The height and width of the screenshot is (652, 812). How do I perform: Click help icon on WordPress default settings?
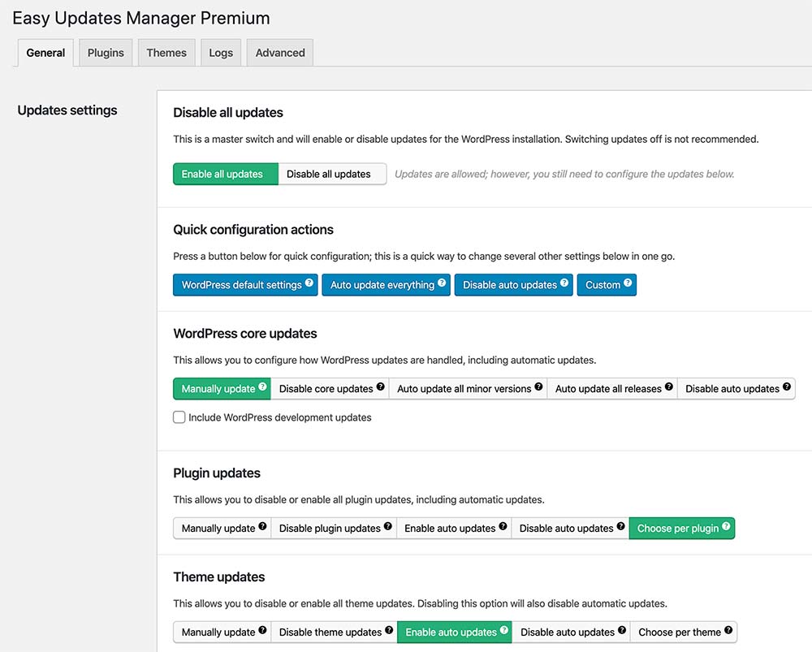coord(309,283)
